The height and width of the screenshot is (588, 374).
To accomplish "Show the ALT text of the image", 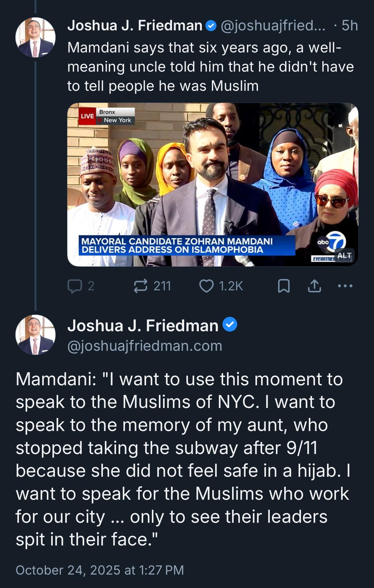I will pyautogui.click(x=344, y=255).
